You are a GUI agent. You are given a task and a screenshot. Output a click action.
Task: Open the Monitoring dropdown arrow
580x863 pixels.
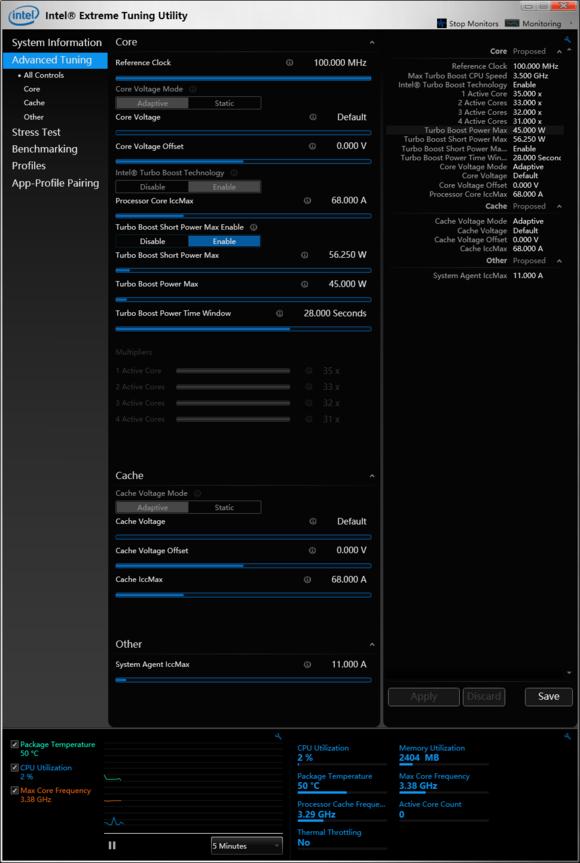[569, 24]
